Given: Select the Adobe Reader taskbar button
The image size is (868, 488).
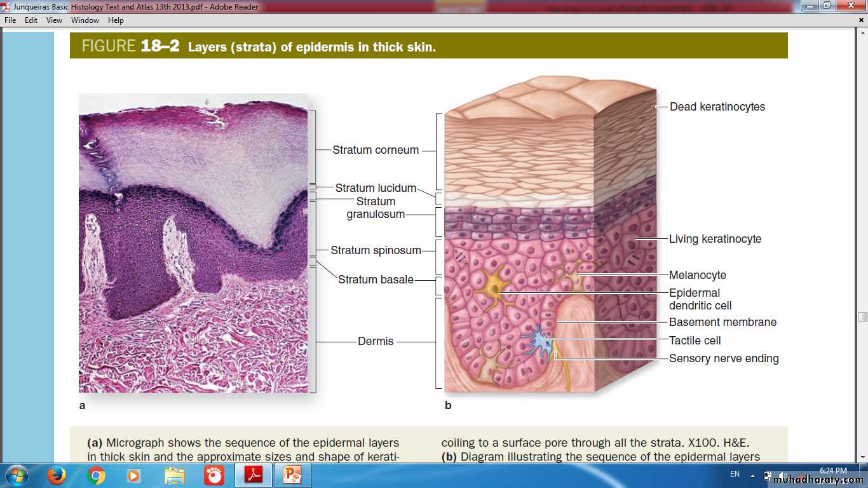Looking at the screenshot, I should point(253,475).
